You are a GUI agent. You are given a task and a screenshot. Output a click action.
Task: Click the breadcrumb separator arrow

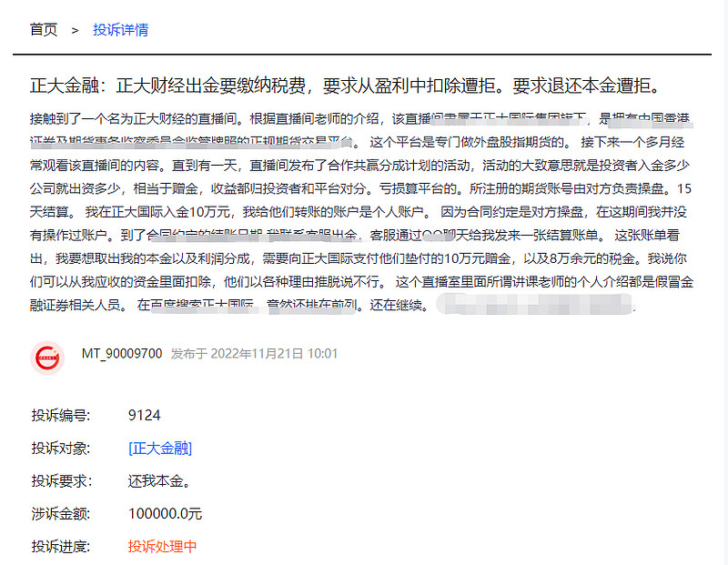(76, 31)
